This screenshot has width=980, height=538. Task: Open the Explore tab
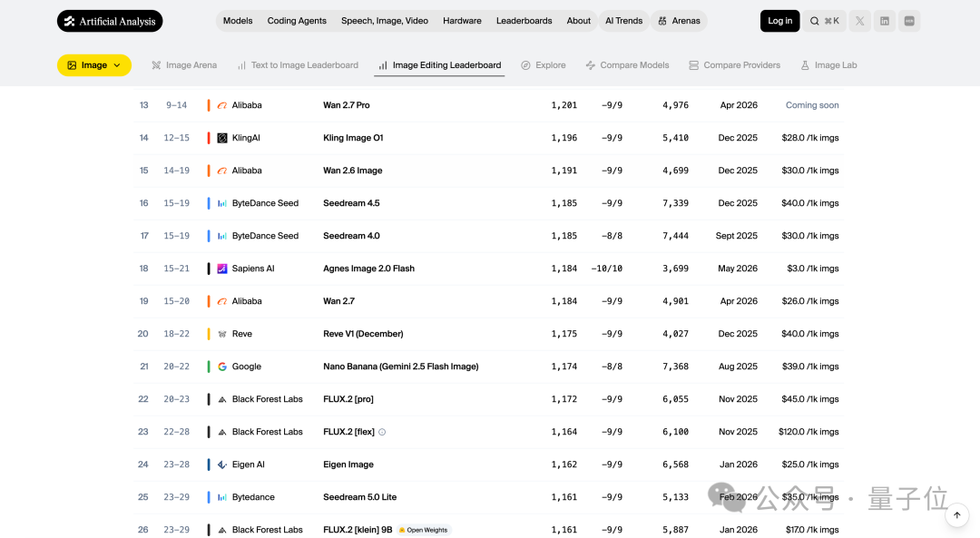(x=544, y=65)
